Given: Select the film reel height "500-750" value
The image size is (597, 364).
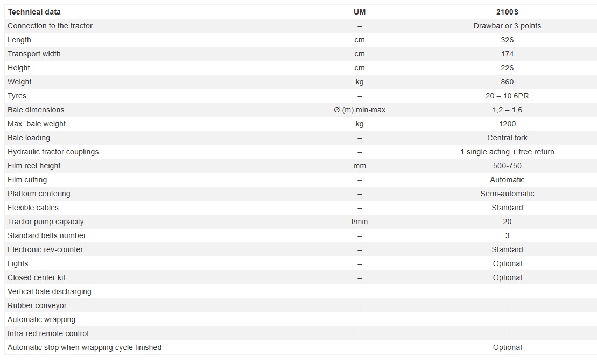Looking at the screenshot, I should tap(507, 166).
